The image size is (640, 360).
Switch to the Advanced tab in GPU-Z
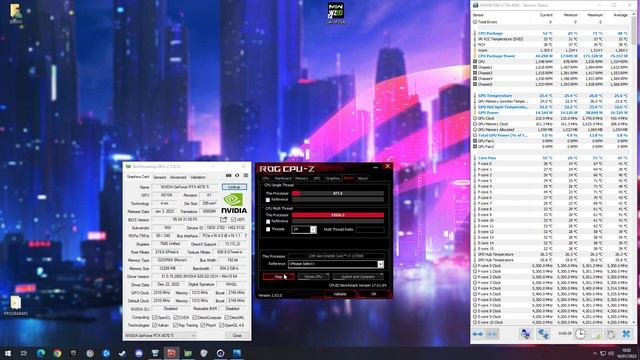[178, 177]
